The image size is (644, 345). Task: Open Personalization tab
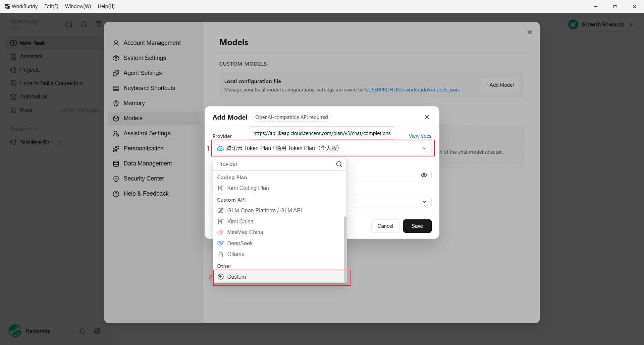154,148
